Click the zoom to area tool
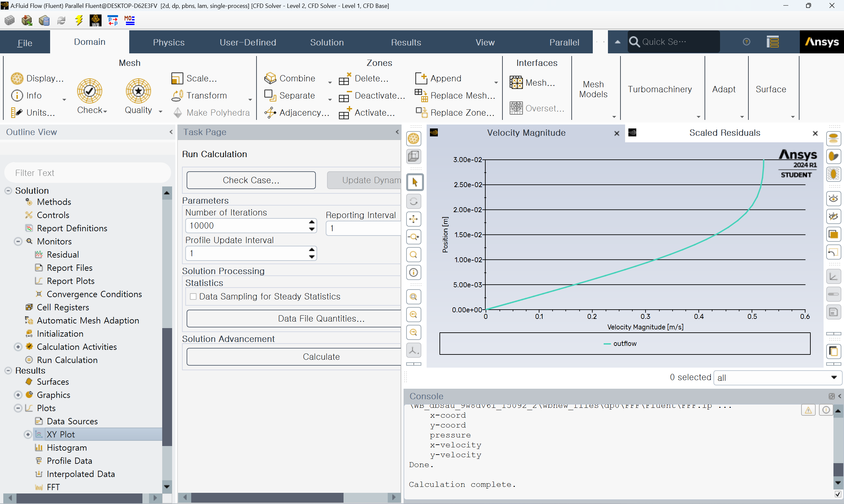 tap(414, 255)
